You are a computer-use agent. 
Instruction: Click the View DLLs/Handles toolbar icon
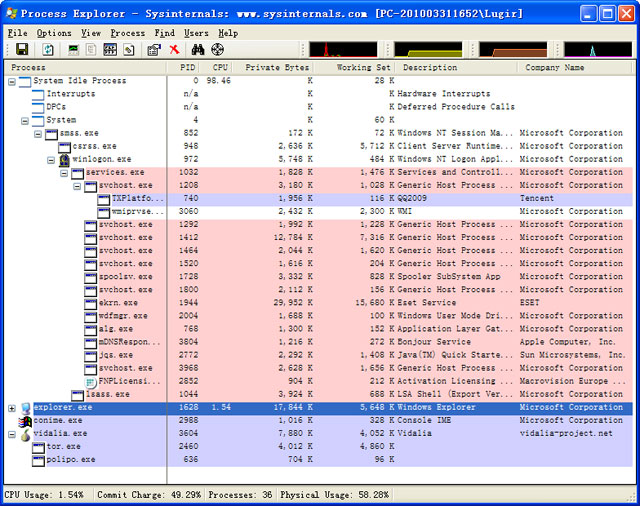click(x=129, y=49)
